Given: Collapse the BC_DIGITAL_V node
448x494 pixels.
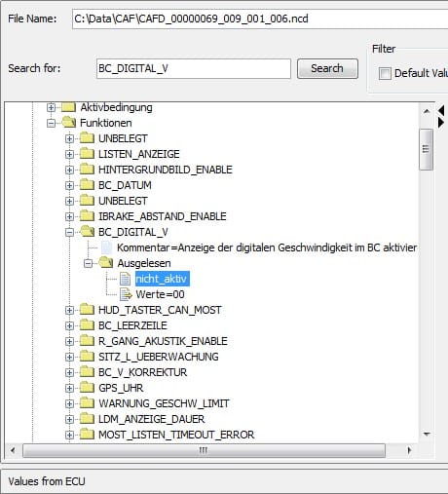Looking at the screenshot, I should pyautogui.click(x=69, y=232).
